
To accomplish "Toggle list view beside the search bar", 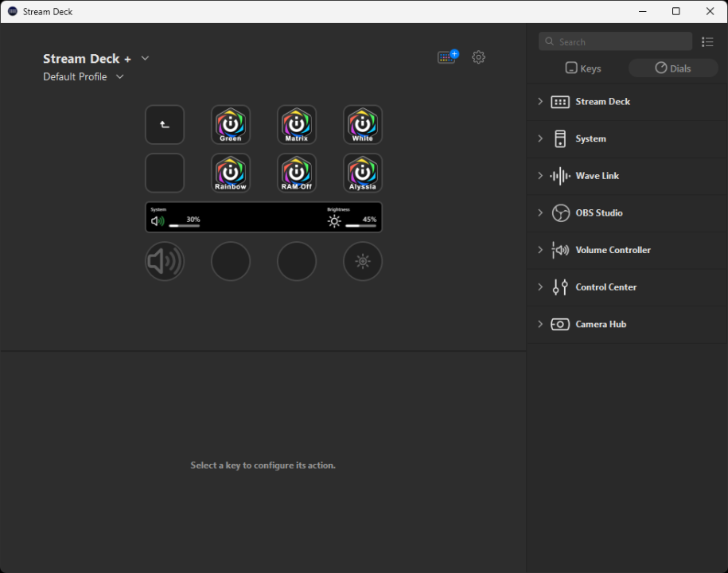I will pyautogui.click(x=707, y=41).
